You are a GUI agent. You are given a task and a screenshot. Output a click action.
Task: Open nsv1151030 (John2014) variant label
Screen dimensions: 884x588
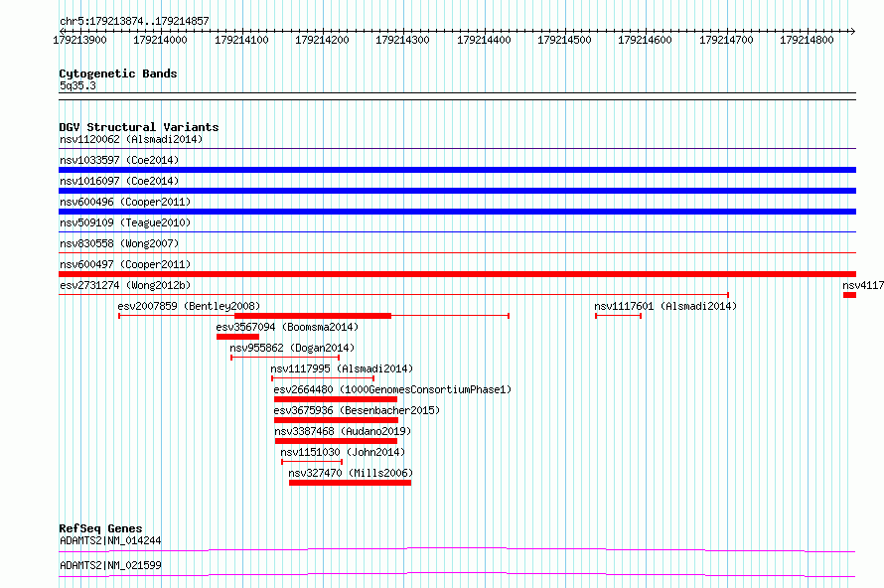pyautogui.click(x=343, y=452)
